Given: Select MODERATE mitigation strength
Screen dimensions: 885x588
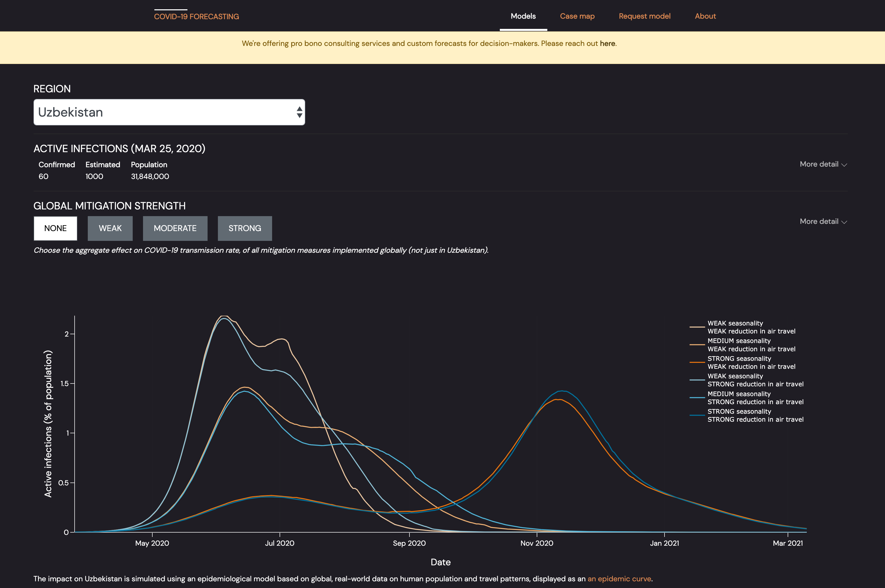Looking at the screenshot, I should click(175, 228).
